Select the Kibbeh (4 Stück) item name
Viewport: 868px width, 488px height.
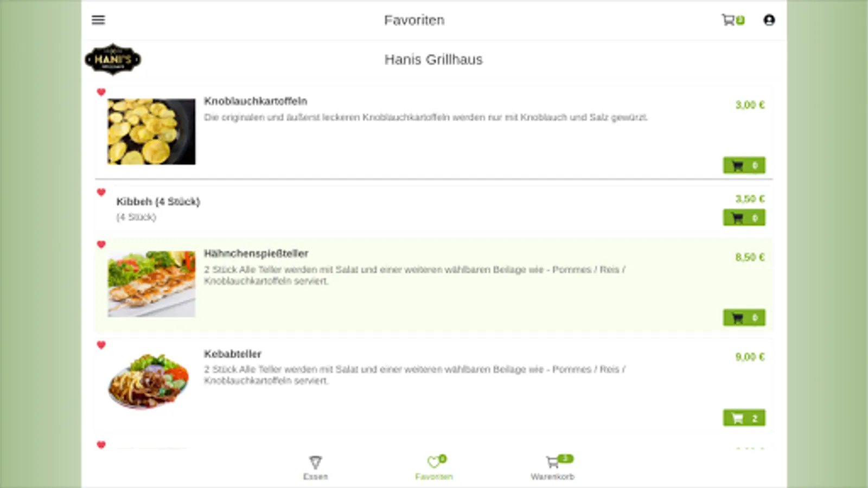point(158,202)
